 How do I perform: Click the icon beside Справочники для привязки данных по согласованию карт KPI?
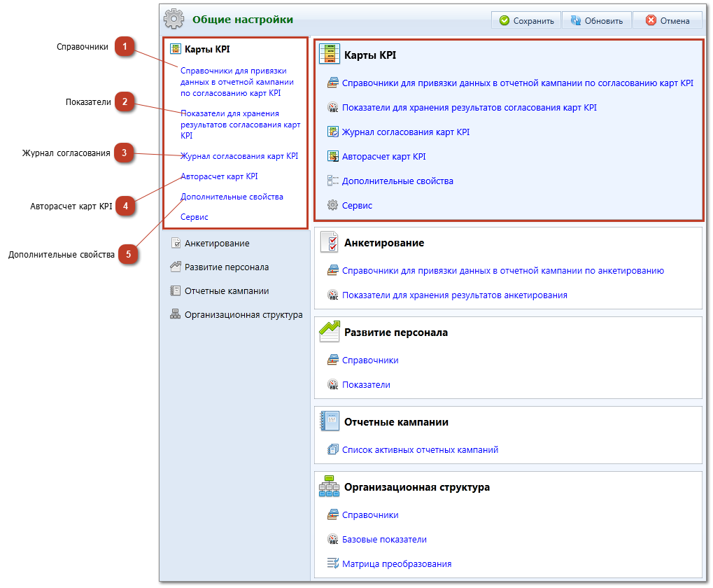tap(333, 83)
